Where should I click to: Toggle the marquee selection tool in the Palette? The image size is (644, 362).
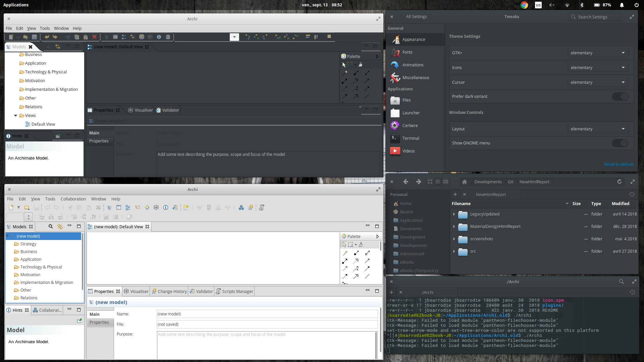coord(351,64)
